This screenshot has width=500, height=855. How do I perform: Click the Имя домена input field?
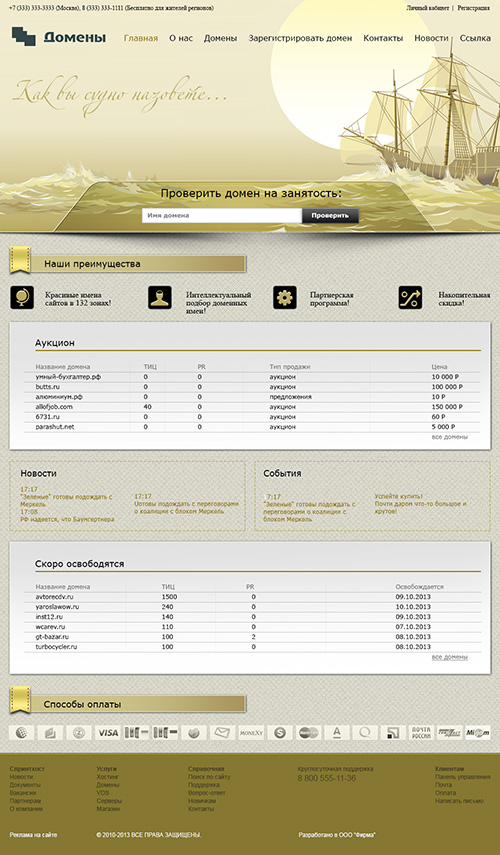point(222,215)
